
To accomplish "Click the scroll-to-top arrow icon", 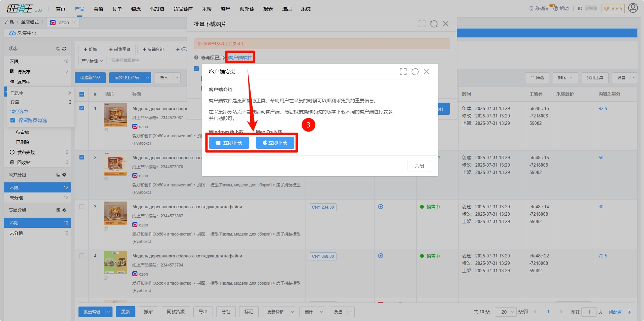I will pos(630,312).
